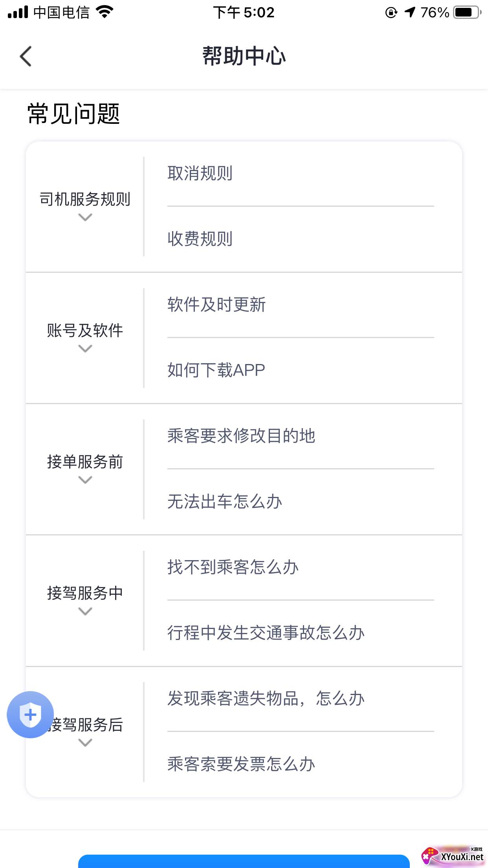The height and width of the screenshot is (868, 488).
Task: Tap the blue shield safety icon
Action: (x=30, y=714)
